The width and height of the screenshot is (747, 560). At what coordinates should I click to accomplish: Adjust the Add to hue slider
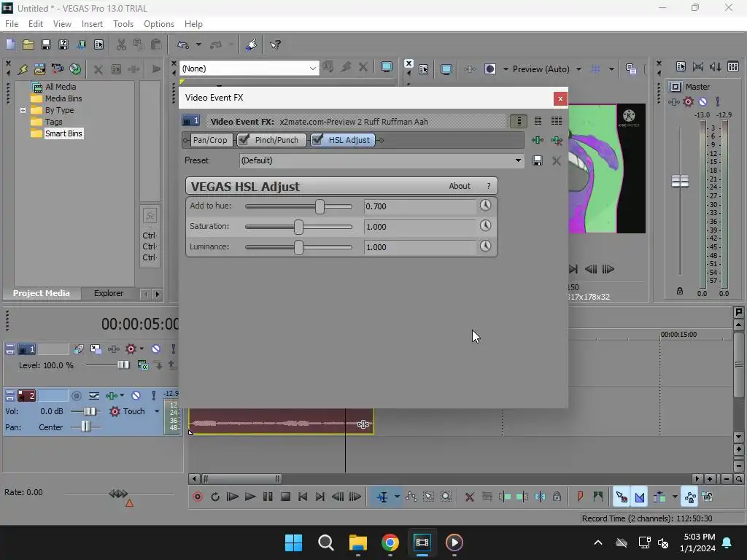(x=320, y=206)
